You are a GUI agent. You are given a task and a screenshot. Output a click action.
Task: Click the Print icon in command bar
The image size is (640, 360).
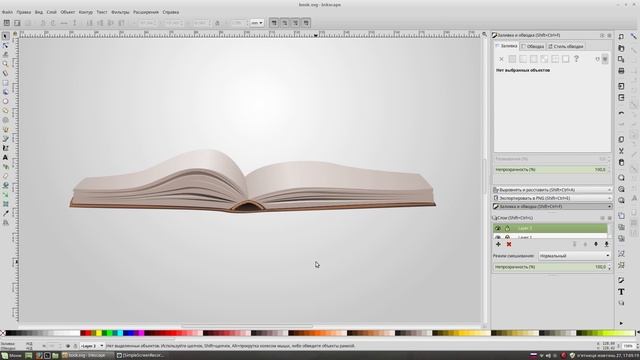pyautogui.click(x=621, y=71)
